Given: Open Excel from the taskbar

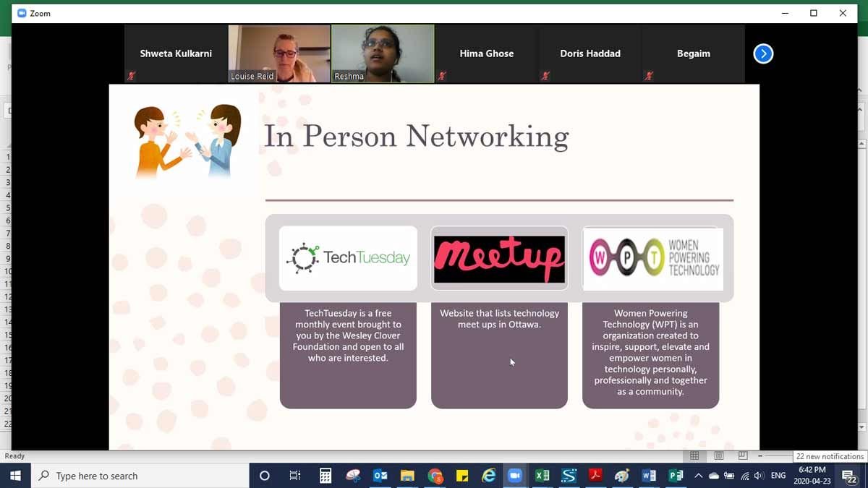Looking at the screenshot, I should pos(542,476).
